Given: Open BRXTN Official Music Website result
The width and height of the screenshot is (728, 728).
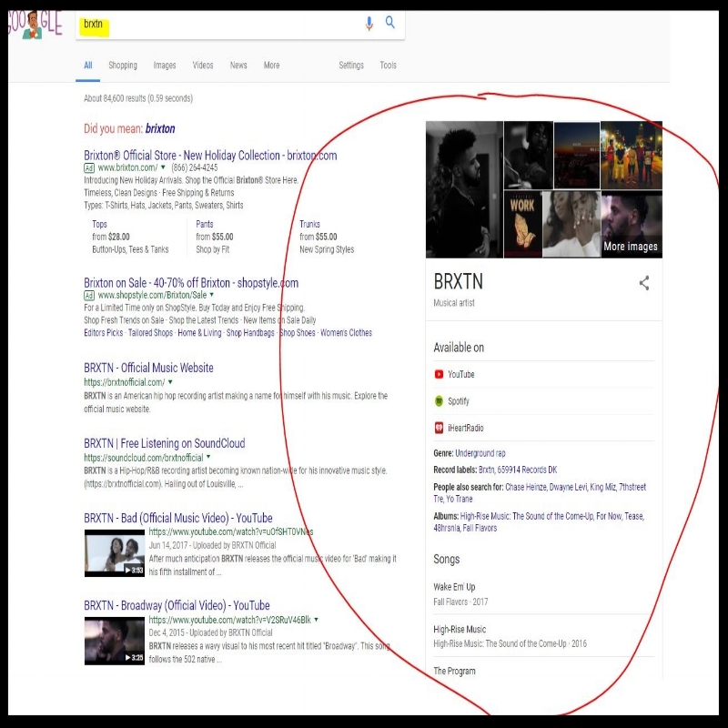Looking at the screenshot, I should coord(148,368).
